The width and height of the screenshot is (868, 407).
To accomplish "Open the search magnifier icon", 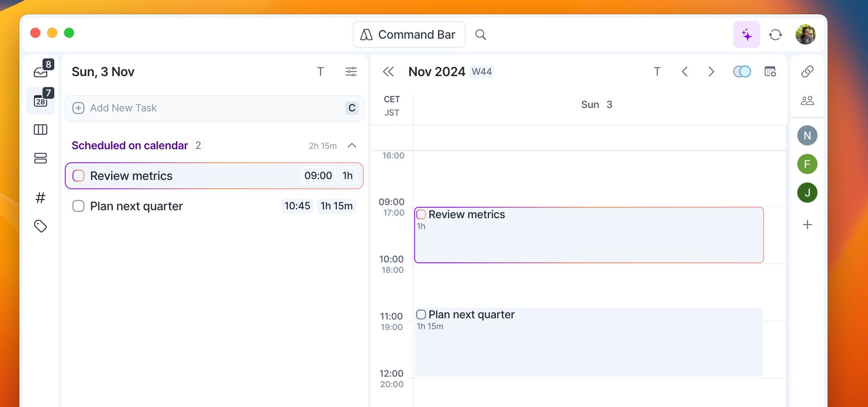I will [x=480, y=34].
